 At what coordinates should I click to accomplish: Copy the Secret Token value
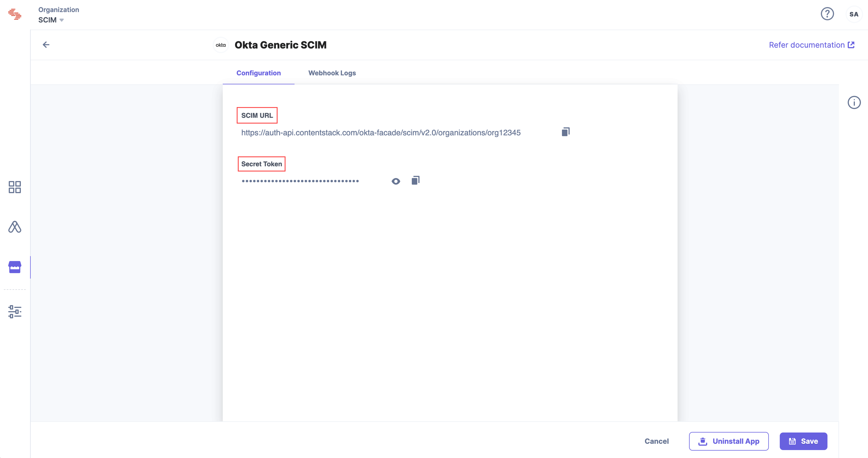coord(415,181)
